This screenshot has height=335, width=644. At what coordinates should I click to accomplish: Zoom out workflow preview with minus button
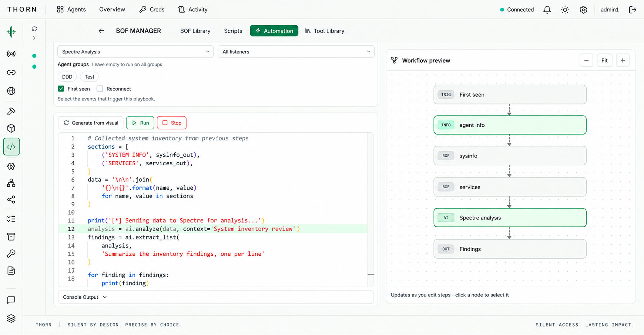(586, 60)
